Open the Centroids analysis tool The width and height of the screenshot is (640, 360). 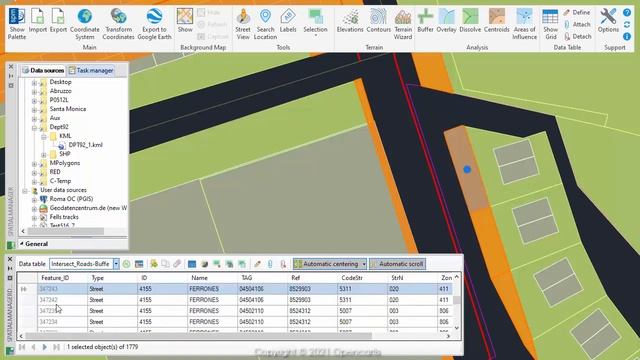496,21
